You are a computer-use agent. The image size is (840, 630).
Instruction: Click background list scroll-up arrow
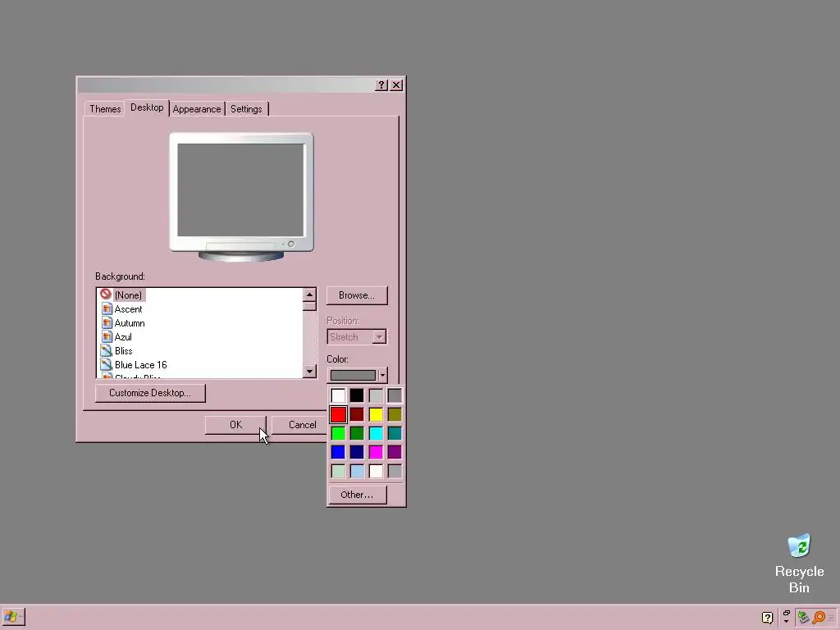[x=309, y=294]
